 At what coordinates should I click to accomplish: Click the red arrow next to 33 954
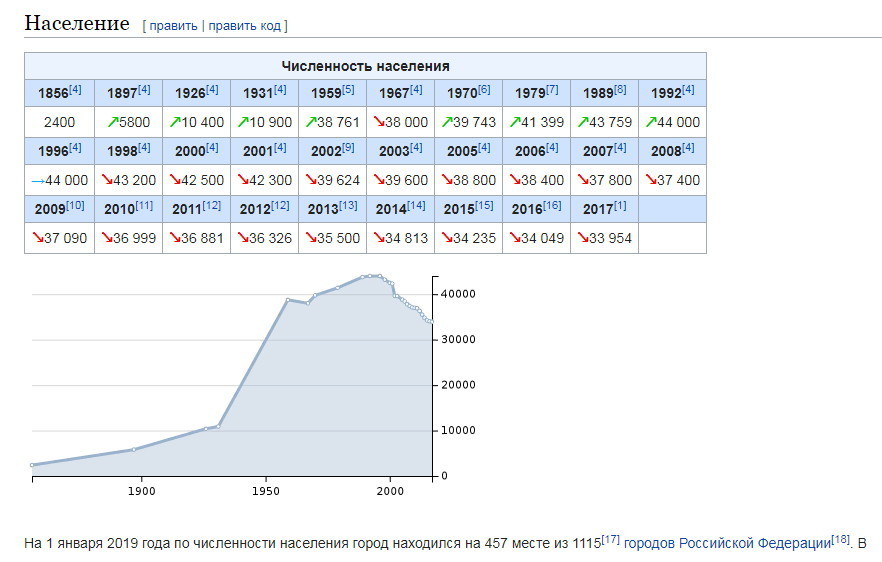pyautogui.click(x=584, y=238)
